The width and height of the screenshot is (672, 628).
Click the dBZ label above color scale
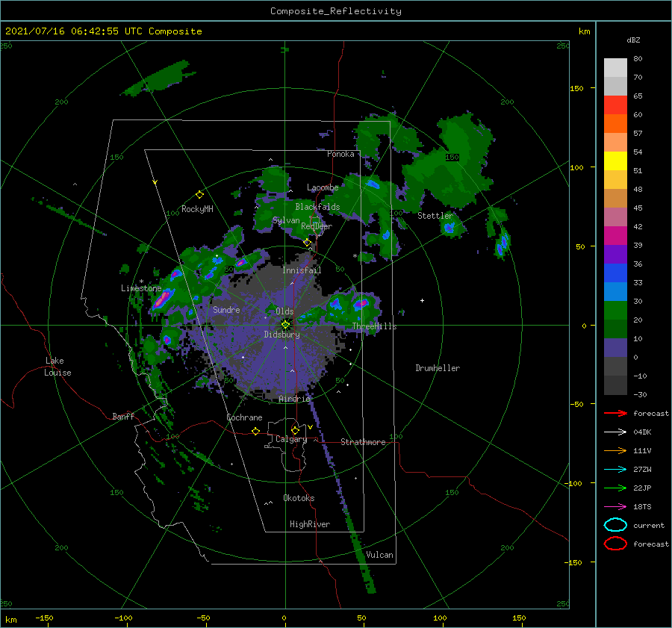[633, 40]
